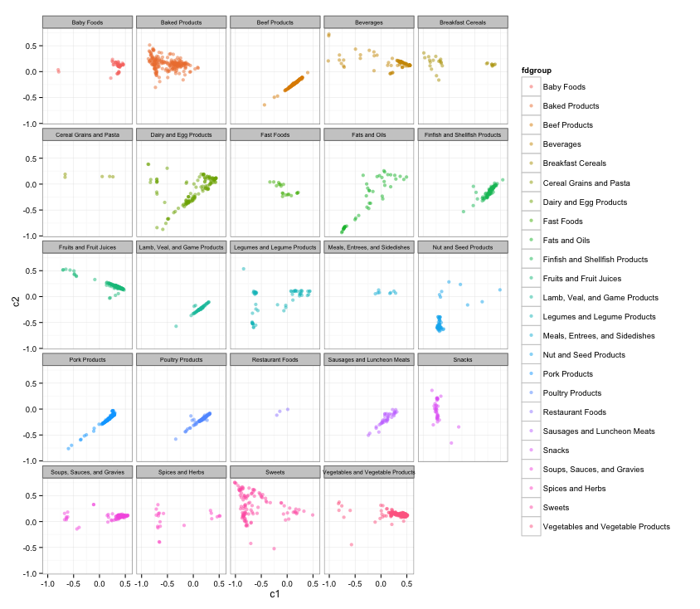Screen dimensions: 700x609
Task: Click the 'Beverages' facet strip title
Action: pos(368,22)
